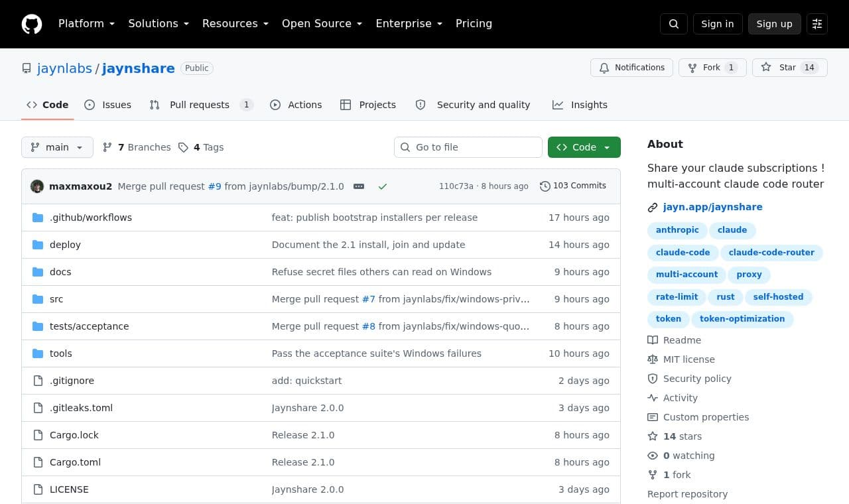Focus the Go to file field

pos(468,147)
